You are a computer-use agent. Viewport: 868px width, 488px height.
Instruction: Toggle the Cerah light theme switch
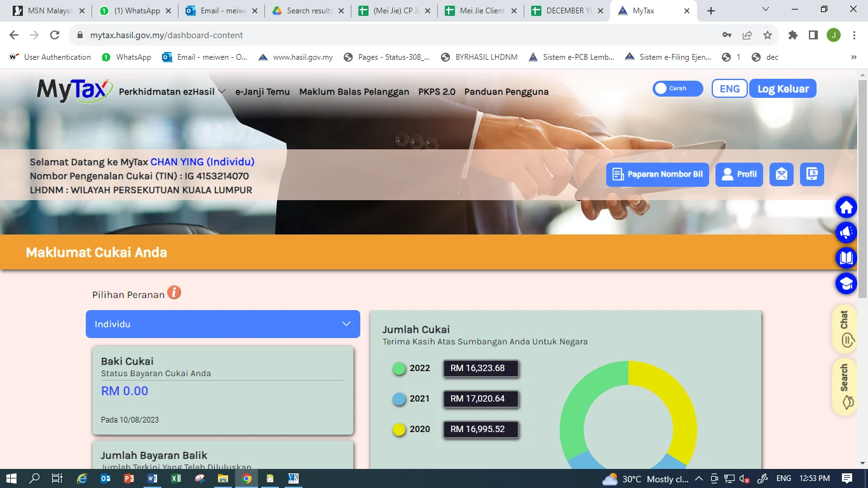pos(677,88)
